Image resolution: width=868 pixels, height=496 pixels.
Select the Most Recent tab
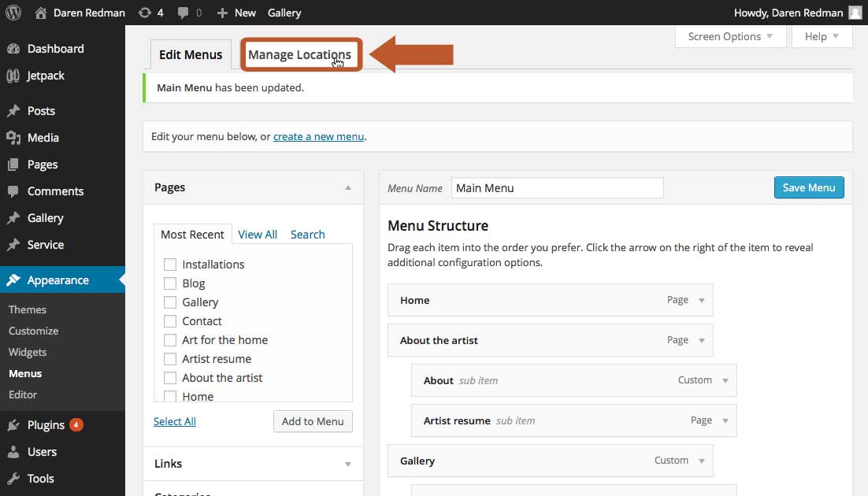click(192, 235)
